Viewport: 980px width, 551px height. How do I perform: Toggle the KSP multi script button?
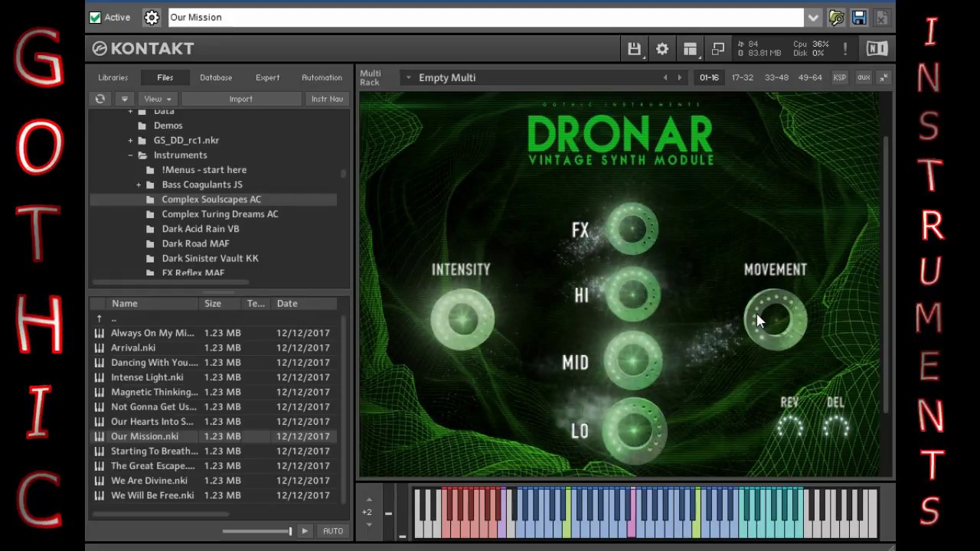coord(840,77)
